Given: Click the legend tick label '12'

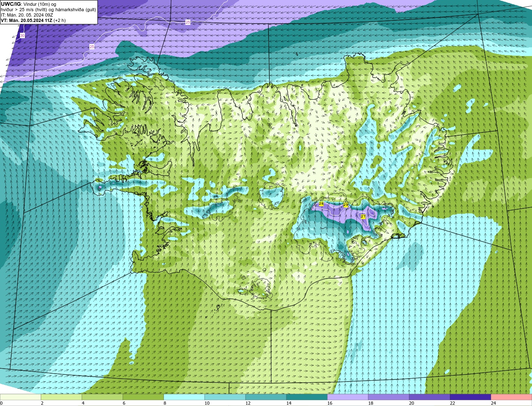Looking at the screenshot, I should [x=248, y=403].
